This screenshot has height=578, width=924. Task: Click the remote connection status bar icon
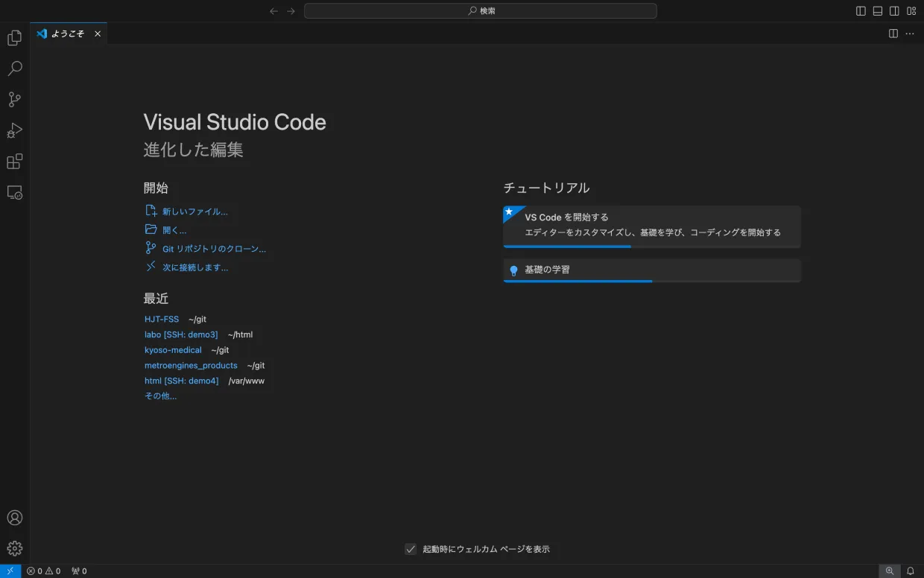[x=10, y=571]
